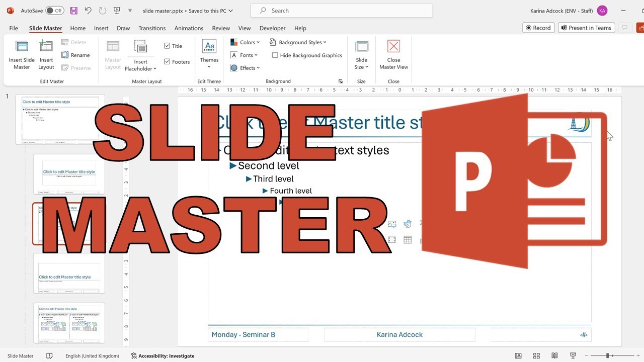Switch to Slide Sorter view
This screenshot has width=644, height=362.
(536, 355)
